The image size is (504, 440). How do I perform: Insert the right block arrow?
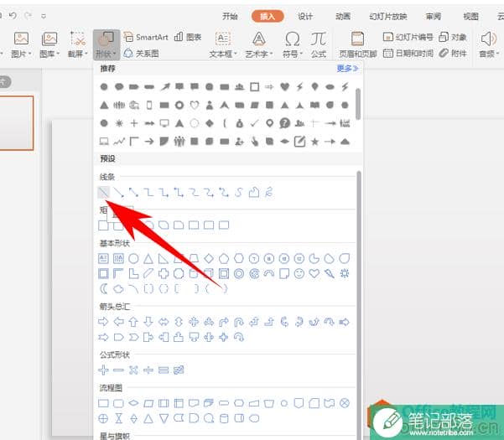point(103,322)
